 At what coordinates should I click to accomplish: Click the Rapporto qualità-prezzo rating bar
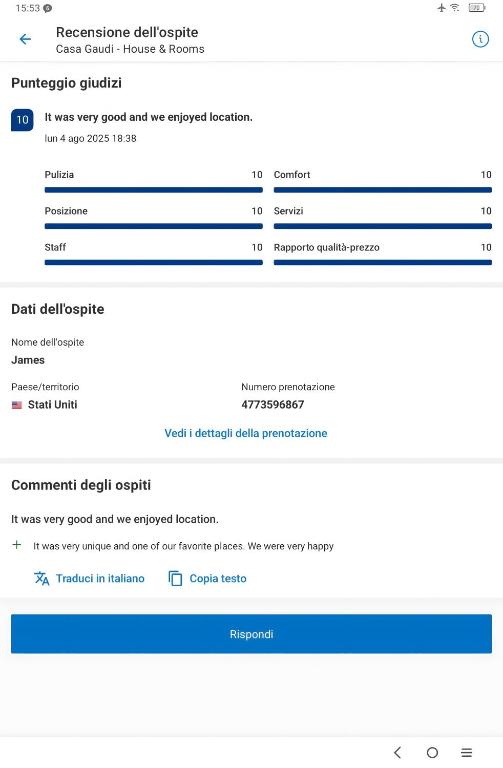tap(383, 263)
